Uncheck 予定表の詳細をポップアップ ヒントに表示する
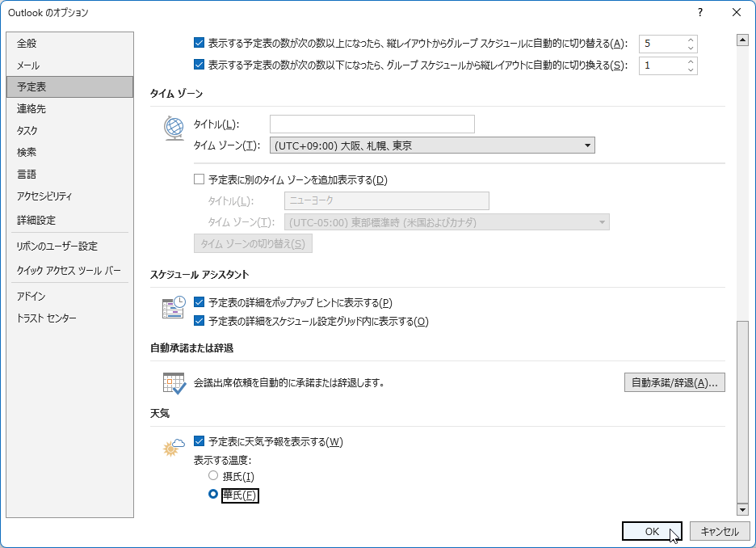This screenshot has width=756, height=548. (x=199, y=303)
